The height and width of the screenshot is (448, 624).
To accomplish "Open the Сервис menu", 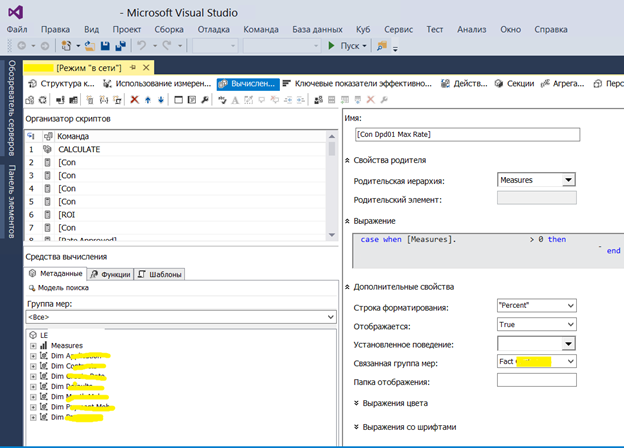I will coord(398,29).
